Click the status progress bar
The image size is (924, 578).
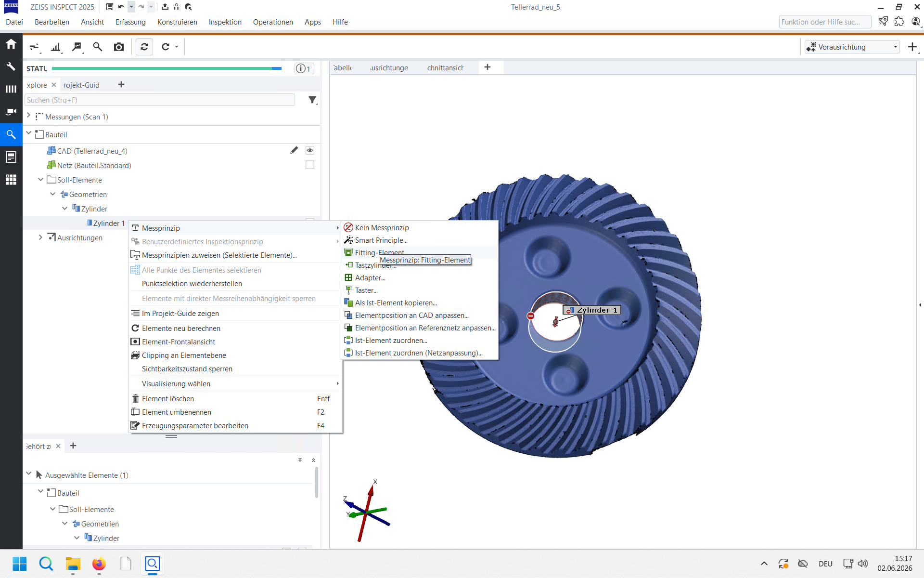point(167,68)
